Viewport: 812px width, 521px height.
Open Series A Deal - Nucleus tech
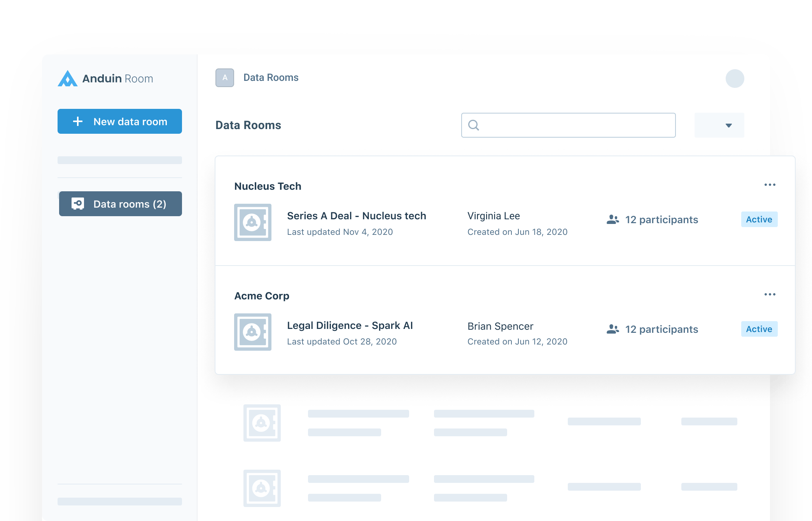pos(356,216)
